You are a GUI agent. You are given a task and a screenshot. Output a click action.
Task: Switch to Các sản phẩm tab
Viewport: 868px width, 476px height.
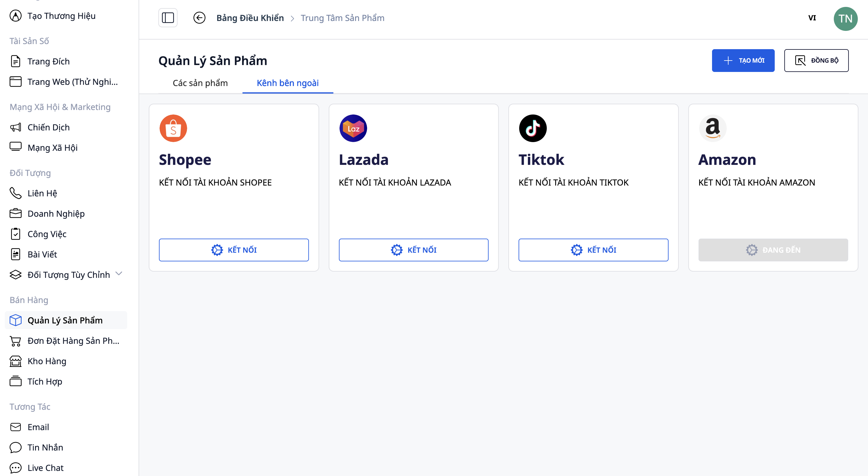coord(200,83)
